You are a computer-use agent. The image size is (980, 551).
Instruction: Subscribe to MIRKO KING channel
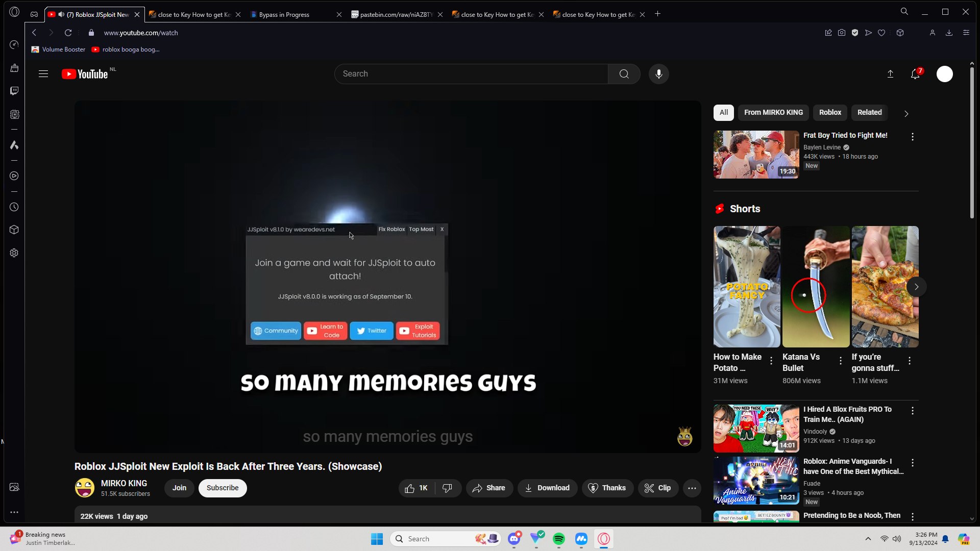click(223, 488)
